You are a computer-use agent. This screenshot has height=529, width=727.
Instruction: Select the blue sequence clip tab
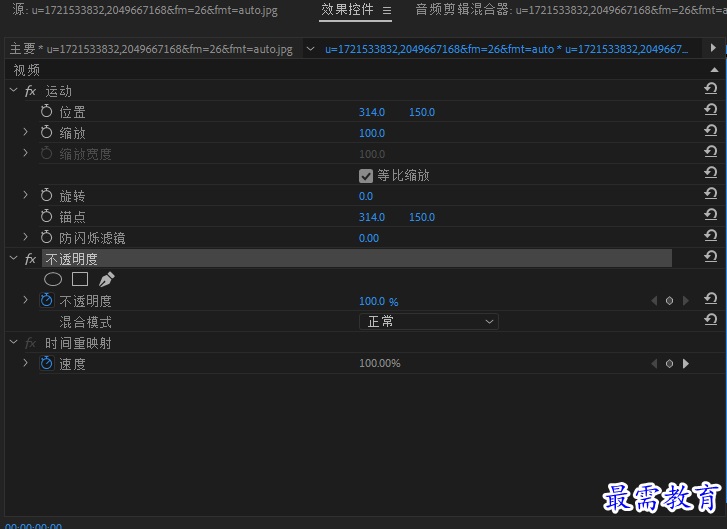tap(506, 49)
